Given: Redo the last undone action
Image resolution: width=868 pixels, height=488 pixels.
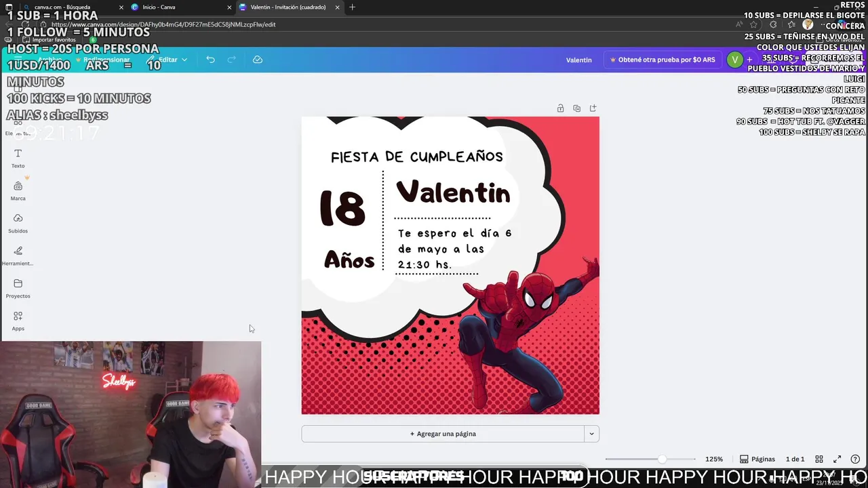Looking at the screenshot, I should [x=231, y=60].
